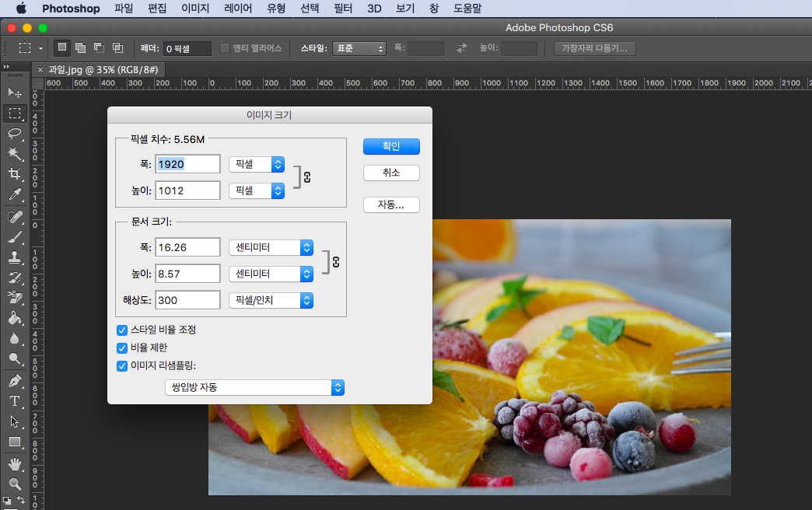Viewport: 812px width, 510px height.
Task: Toggle document size chain link icon
Action: click(x=336, y=261)
